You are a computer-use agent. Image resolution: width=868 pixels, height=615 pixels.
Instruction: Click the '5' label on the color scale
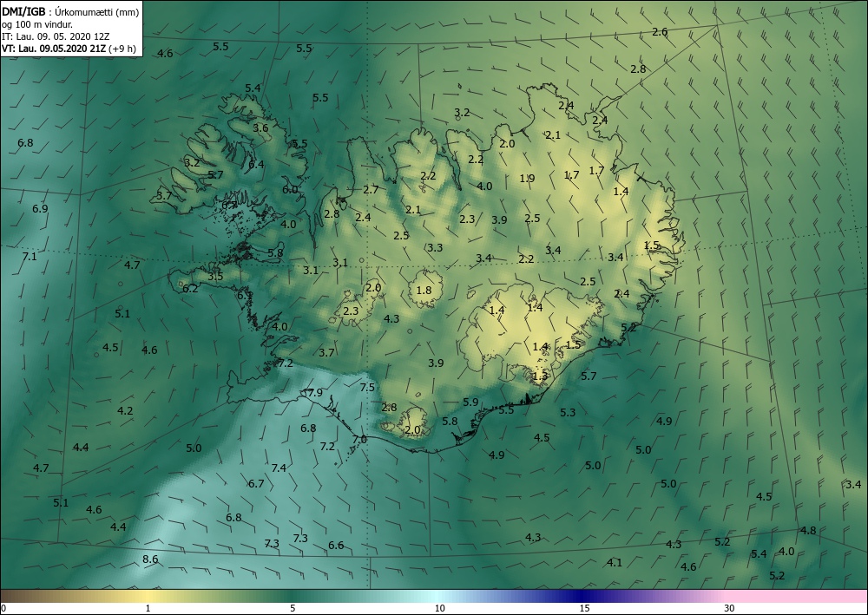coord(292,608)
